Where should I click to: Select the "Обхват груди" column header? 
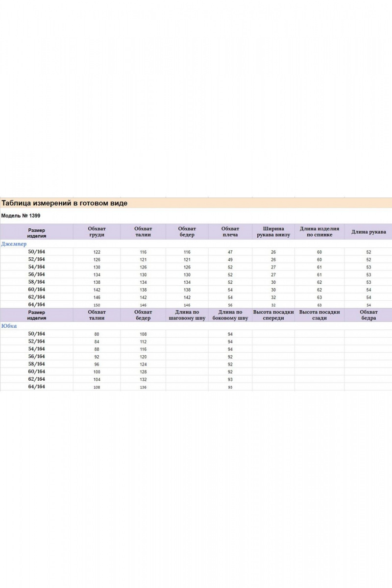tap(97, 232)
